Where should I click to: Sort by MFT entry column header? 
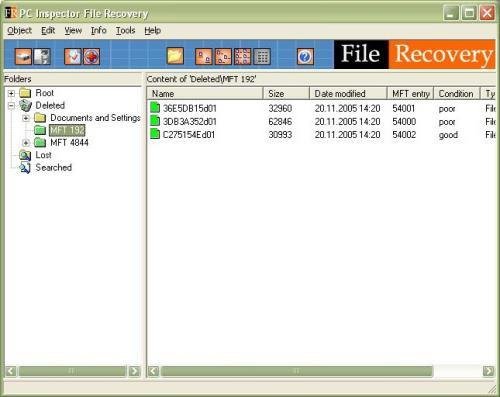[410, 94]
